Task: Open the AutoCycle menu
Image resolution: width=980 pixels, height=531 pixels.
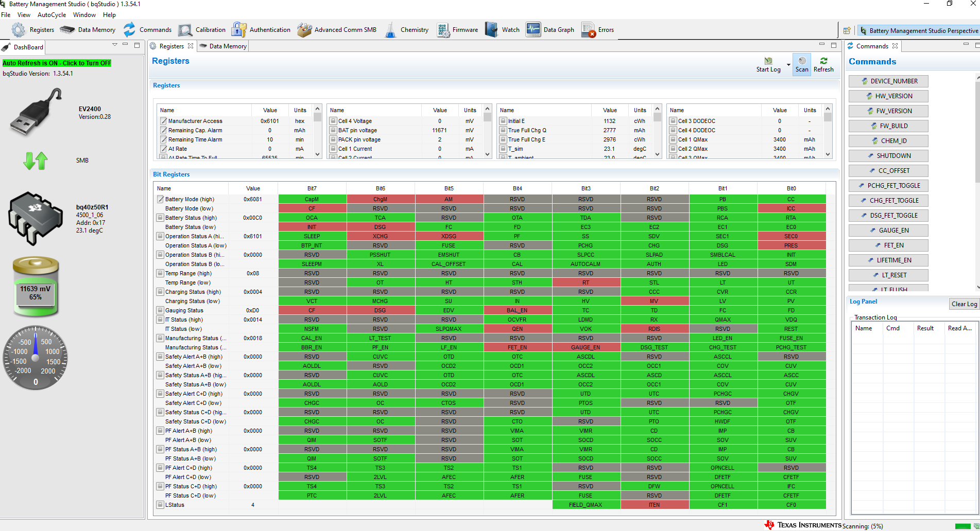Action: [51, 15]
